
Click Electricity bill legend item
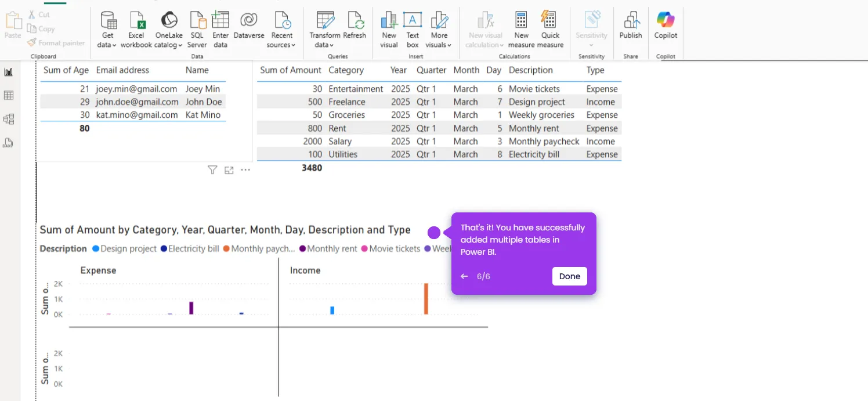(x=190, y=248)
